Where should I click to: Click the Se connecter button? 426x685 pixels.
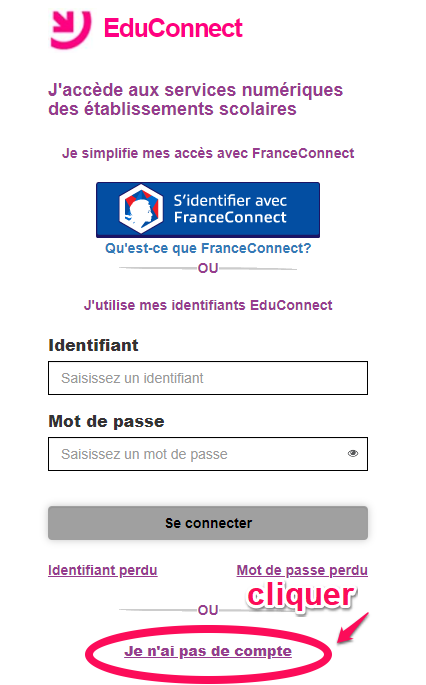(208, 523)
